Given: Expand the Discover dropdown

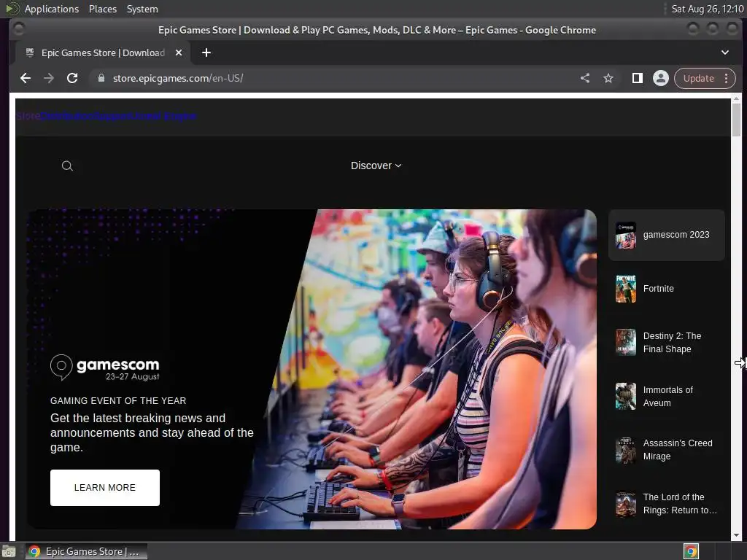Looking at the screenshot, I should [376, 166].
